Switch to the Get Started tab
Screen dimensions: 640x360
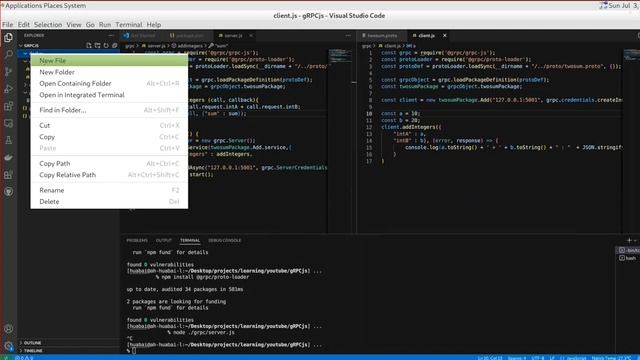click(142, 36)
